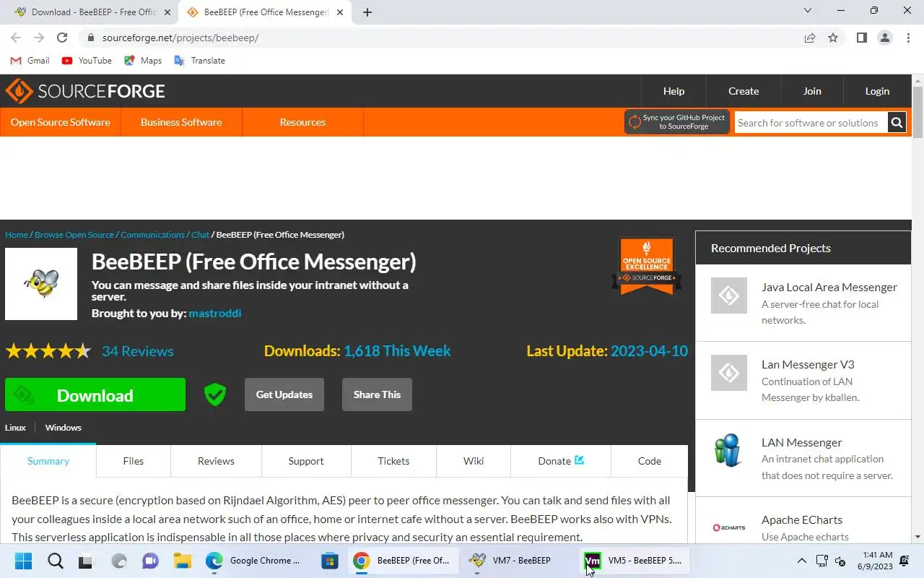Open the YouTube bookmark
Screen dimensions: 924x578
click(87, 61)
